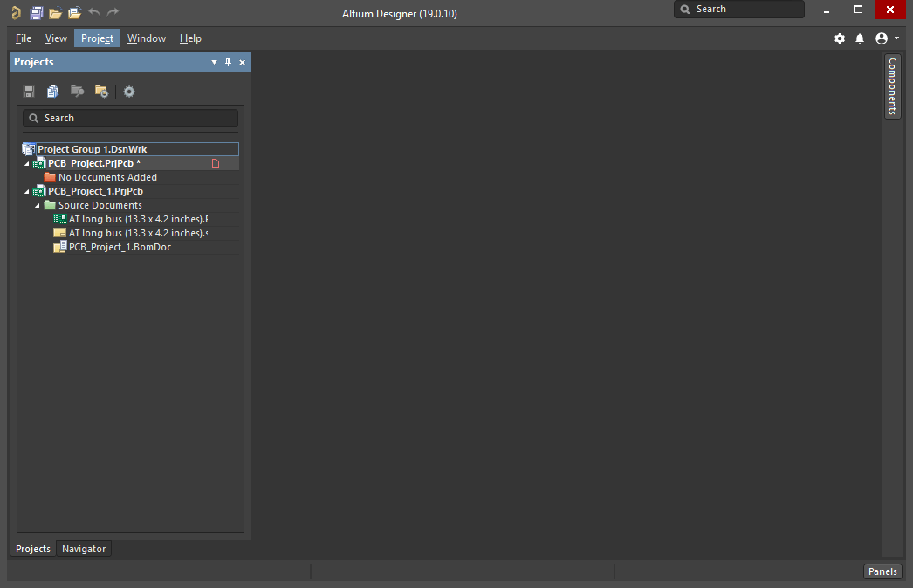
Task: Select PCB_Project_1.BomDoc row
Action: [x=130, y=248]
